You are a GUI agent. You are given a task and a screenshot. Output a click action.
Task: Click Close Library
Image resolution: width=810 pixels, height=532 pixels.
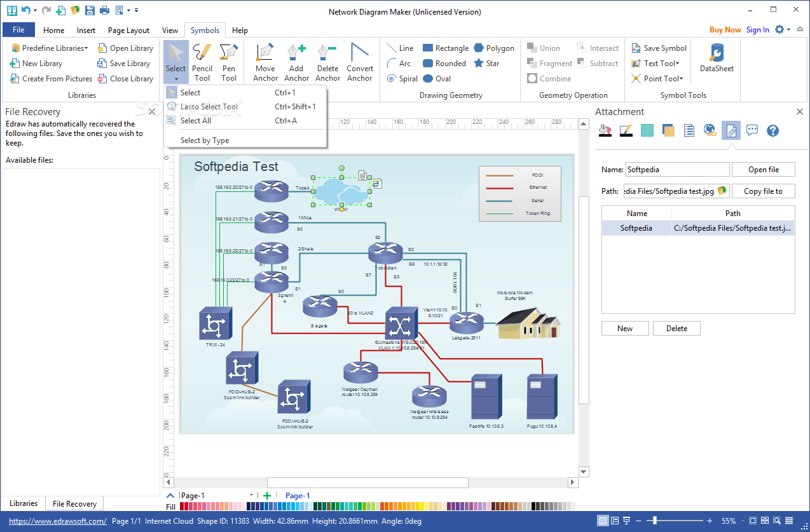tap(125, 78)
